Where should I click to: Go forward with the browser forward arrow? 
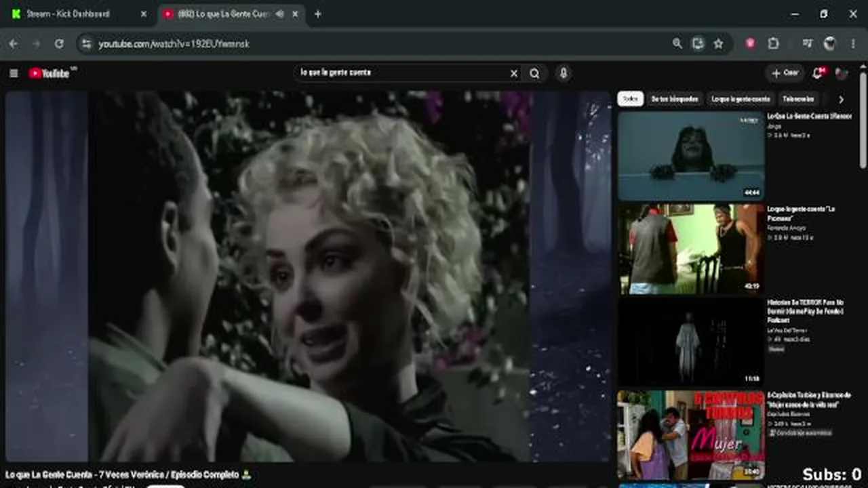tap(37, 43)
